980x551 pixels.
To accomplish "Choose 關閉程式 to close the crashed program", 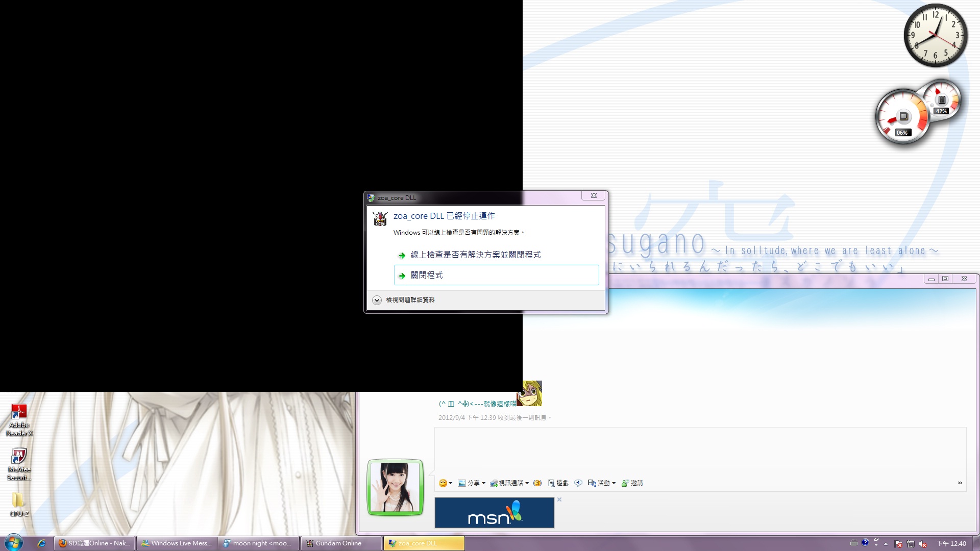I will pyautogui.click(x=496, y=275).
